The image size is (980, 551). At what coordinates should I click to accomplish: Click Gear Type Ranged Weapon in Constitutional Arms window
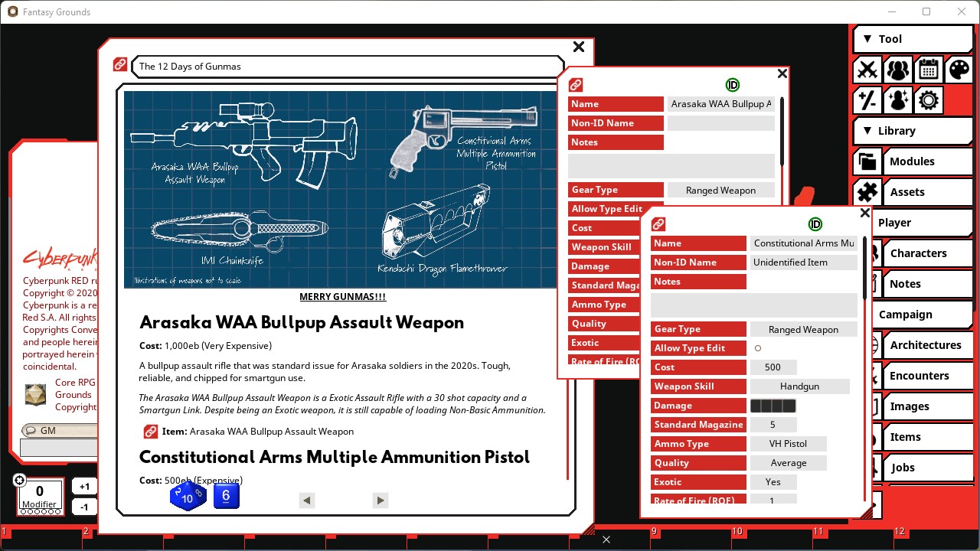(x=804, y=330)
